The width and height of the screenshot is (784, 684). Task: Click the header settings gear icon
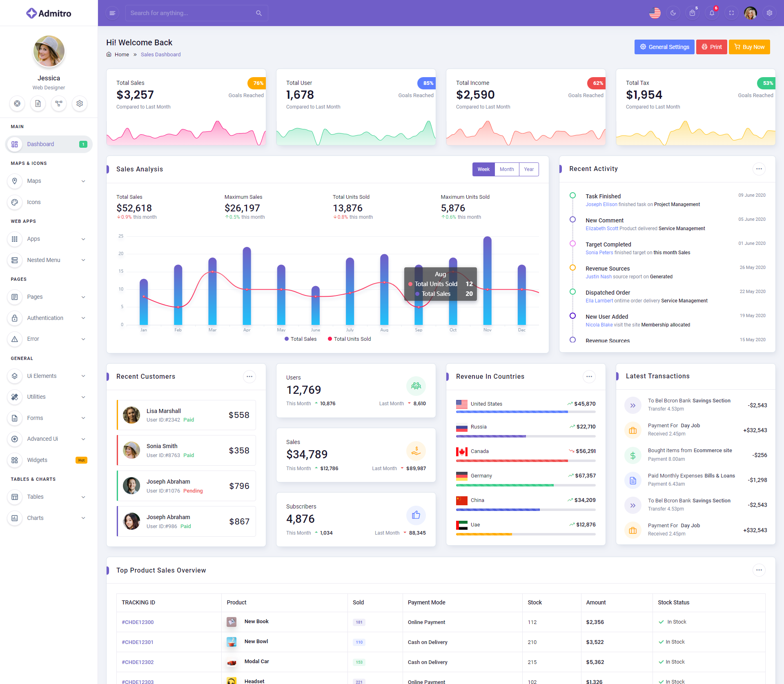pos(769,13)
